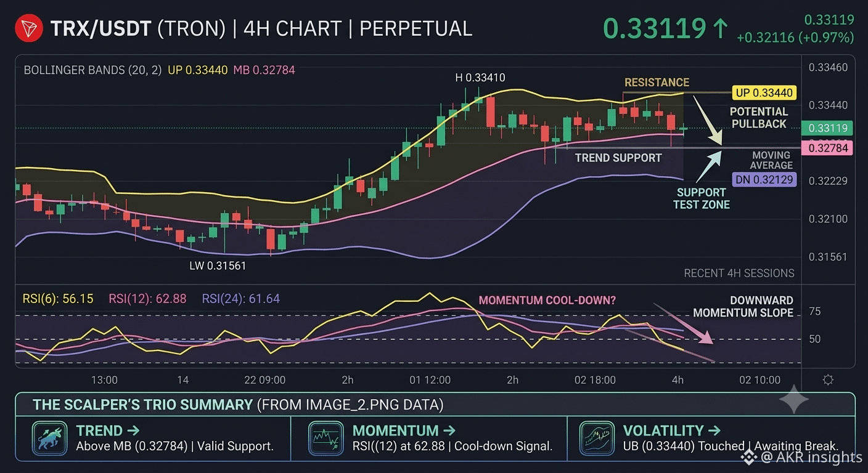Select 'UB (0.33440) Touched | Awaiting Break.' text
Viewport: 868px width, 473px height.
(731, 447)
